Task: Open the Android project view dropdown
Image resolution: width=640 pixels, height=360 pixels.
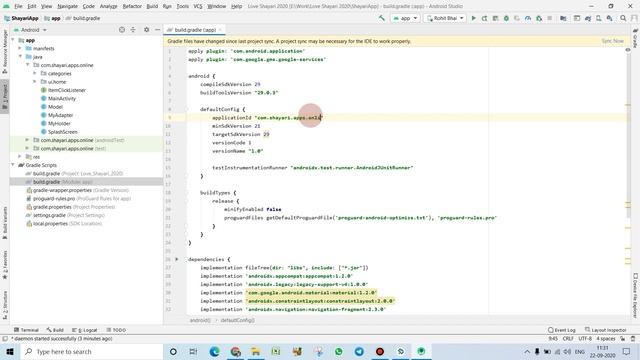Action: pyautogui.click(x=30, y=30)
